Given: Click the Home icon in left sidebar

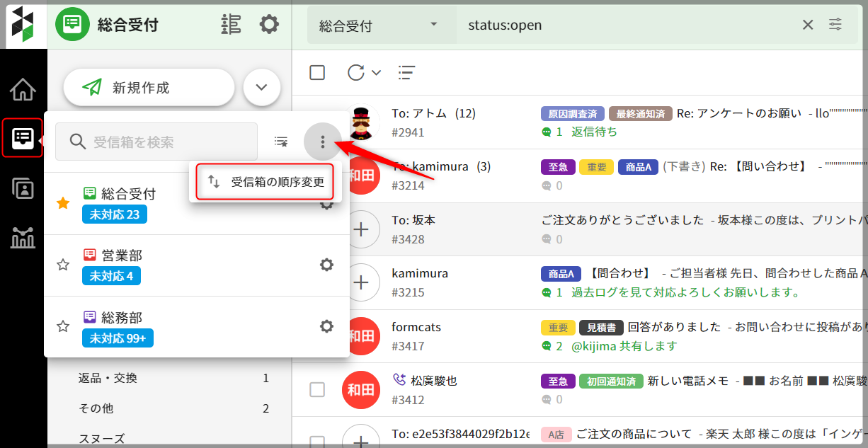Looking at the screenshot, I should point(23,90).
